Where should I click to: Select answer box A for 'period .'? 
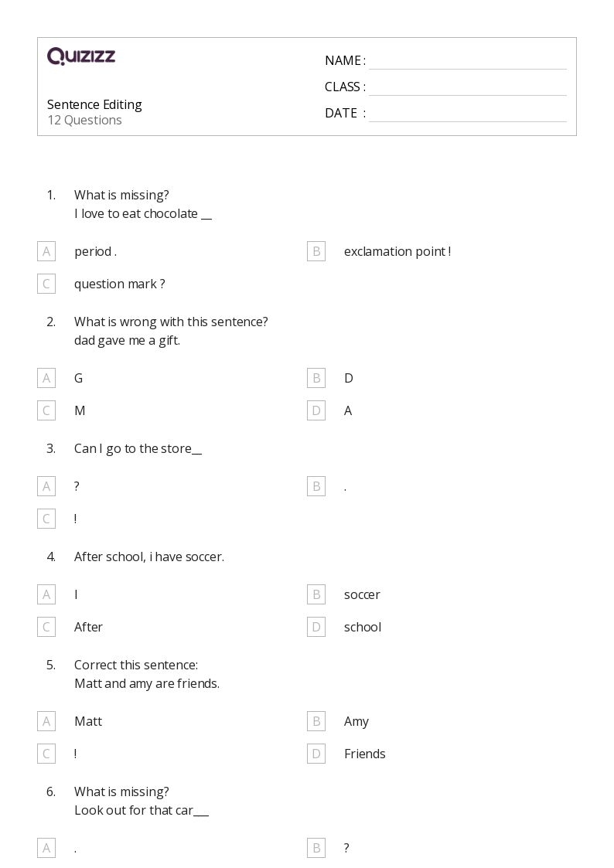(46, 251)
